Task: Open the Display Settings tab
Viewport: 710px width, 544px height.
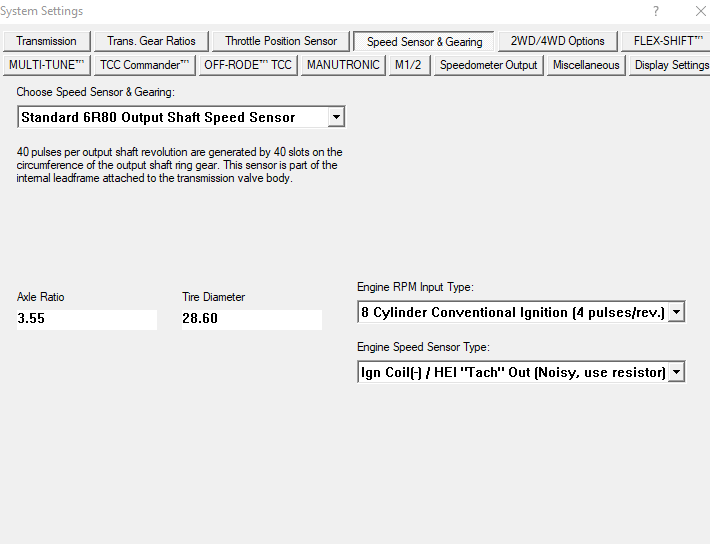Action: tap(671, 65)
